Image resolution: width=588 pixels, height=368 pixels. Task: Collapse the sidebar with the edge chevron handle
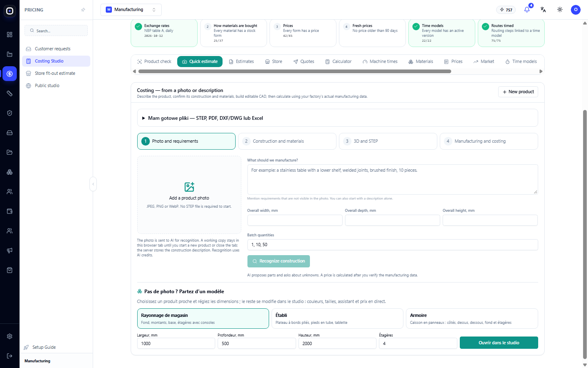(x=93, y=184)
